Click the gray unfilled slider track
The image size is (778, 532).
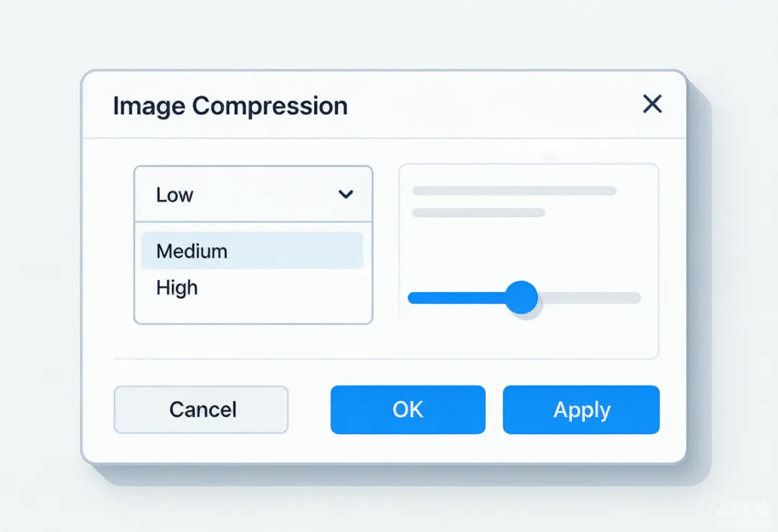589,297
